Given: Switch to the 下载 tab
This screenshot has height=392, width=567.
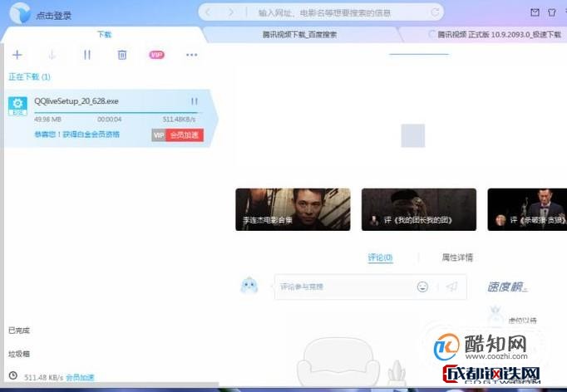Looking at the screenshot, I should [x=104, y=35].
